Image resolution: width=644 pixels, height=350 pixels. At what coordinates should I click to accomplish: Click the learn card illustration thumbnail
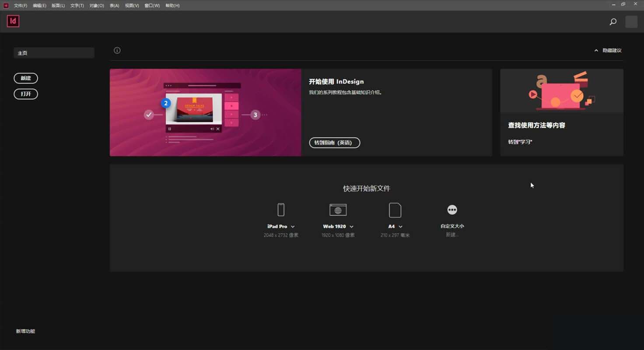562,91
